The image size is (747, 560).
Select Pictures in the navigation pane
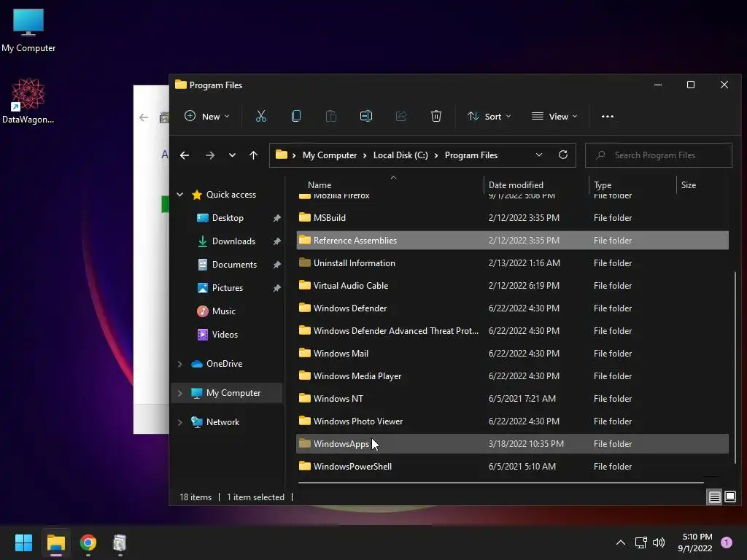(x=228, y=287)
